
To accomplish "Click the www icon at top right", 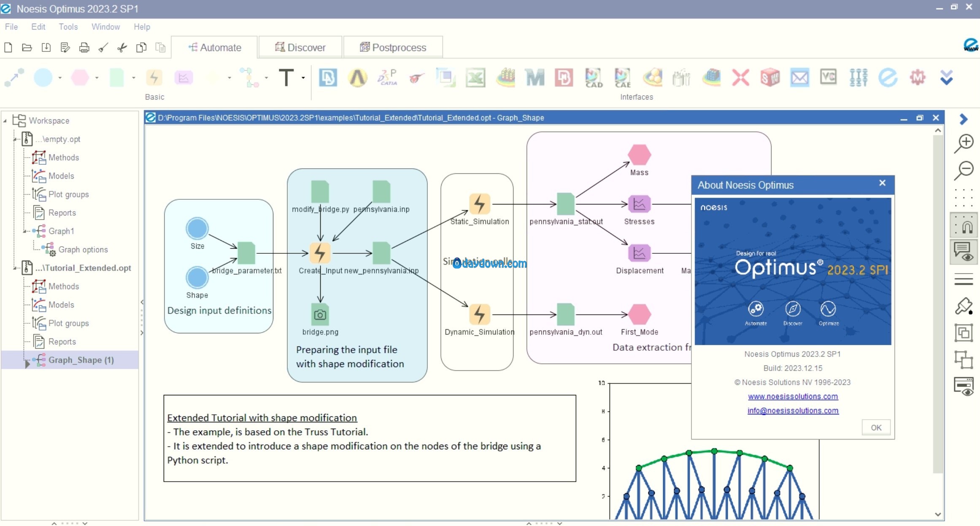I will [x=970, y=45].
